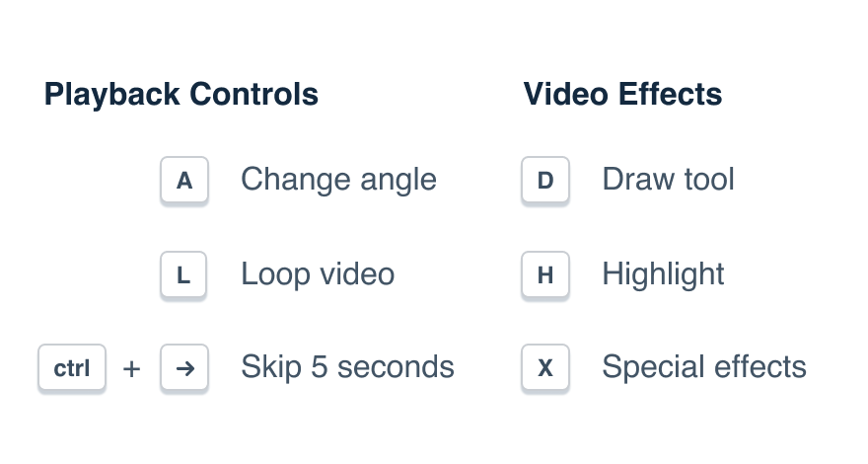Click the A key icon
868x464 pixels.
tap(184, 181)
